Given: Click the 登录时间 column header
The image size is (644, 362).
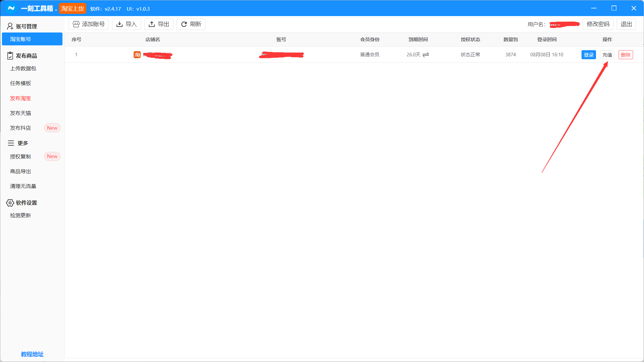Looking at the screenshot, I should pyautogui.click(x=547, y=39).
